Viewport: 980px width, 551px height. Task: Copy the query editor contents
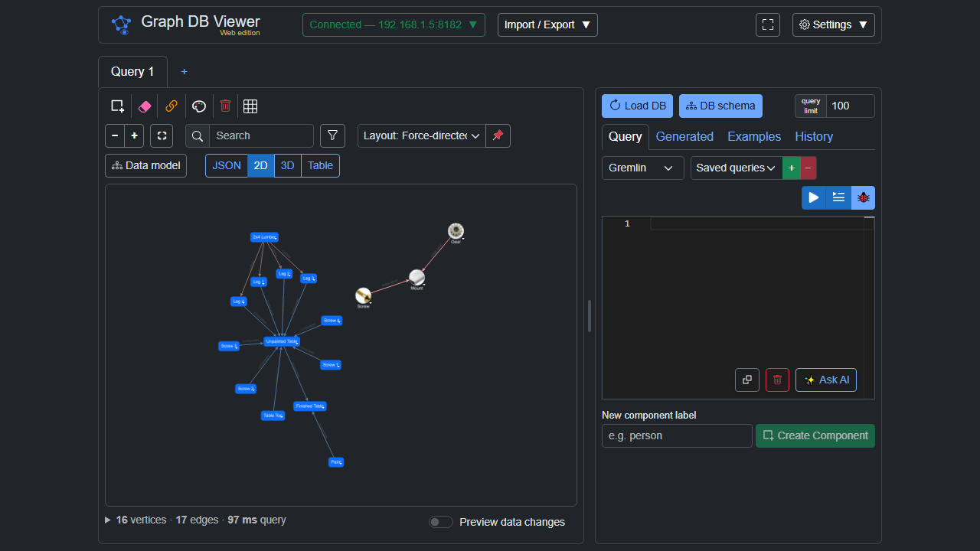(x=747, y=380)
